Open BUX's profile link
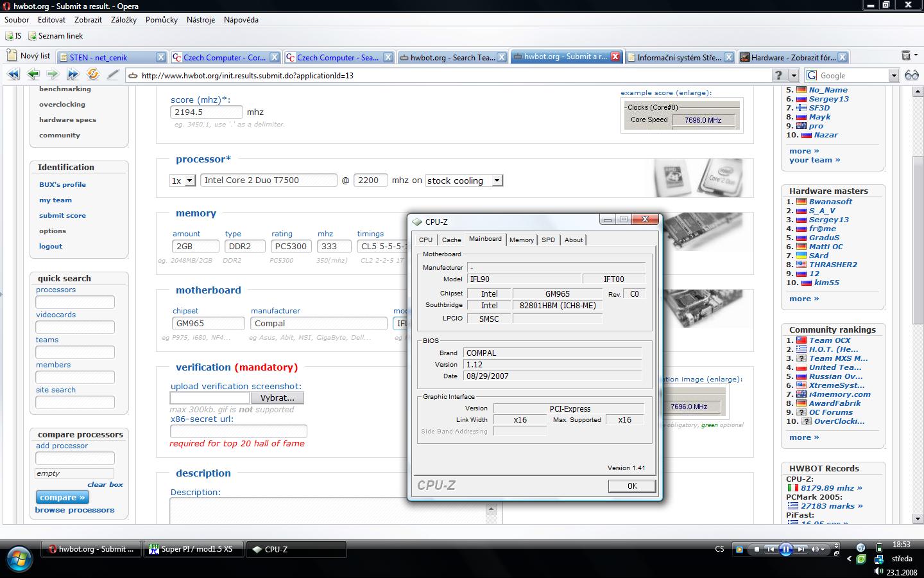The image size is (924, 578). [x=62, y=184]
